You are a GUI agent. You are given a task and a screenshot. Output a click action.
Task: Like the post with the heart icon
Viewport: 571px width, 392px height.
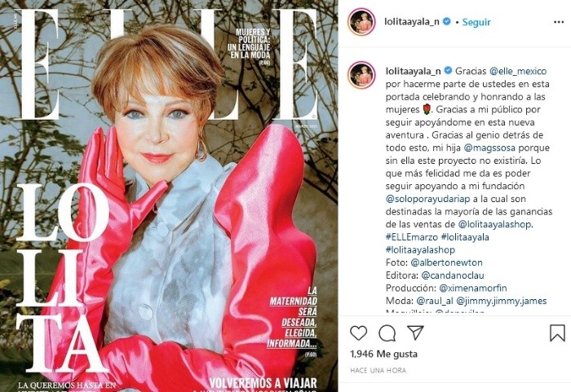pos(358,333)
